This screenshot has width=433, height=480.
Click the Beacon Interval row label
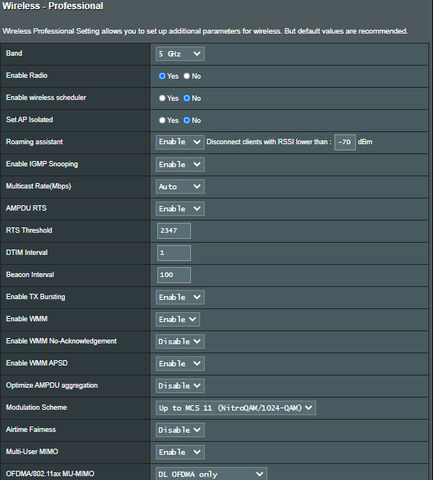click(x=30, y=275)
